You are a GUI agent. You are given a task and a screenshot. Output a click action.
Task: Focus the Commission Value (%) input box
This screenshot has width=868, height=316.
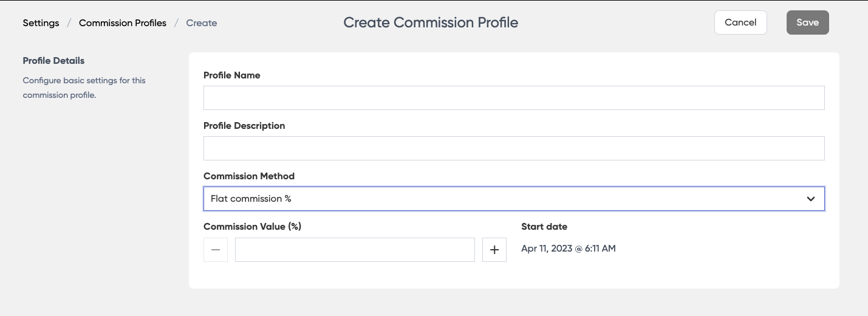[355, 250]
